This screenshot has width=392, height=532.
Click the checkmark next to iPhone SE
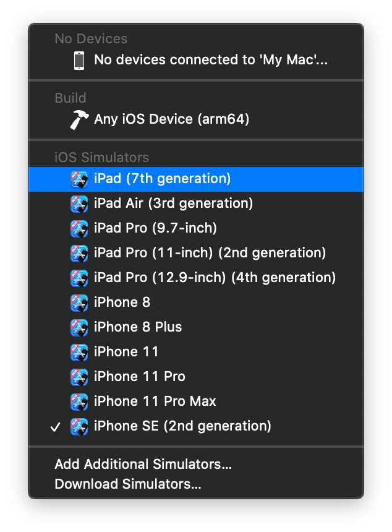(x=56, y=426)
